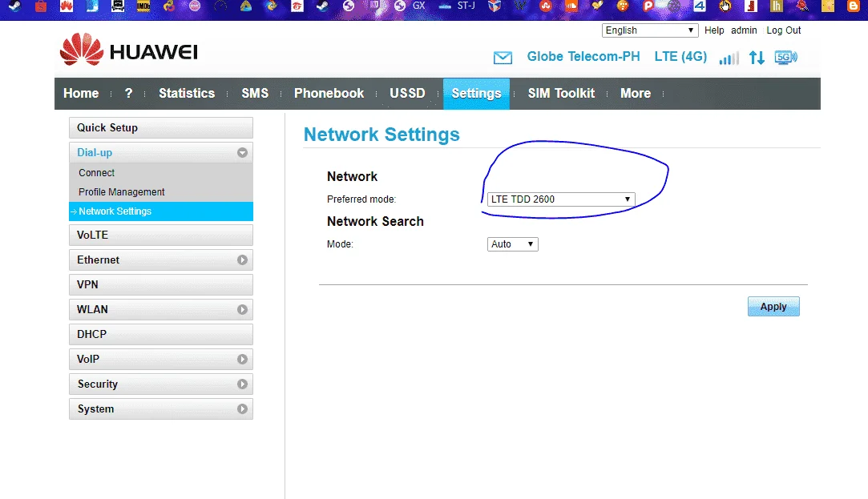Viewport: 868px width, 499px height.
Task: Click the Network Settings page heading
Action: (x=382, y=135)
